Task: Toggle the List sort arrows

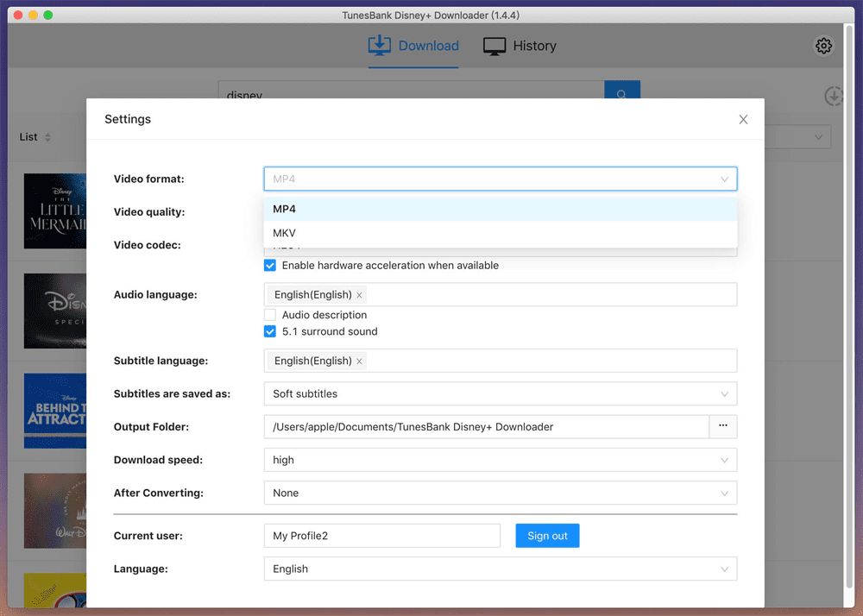Action: point(47,137)
